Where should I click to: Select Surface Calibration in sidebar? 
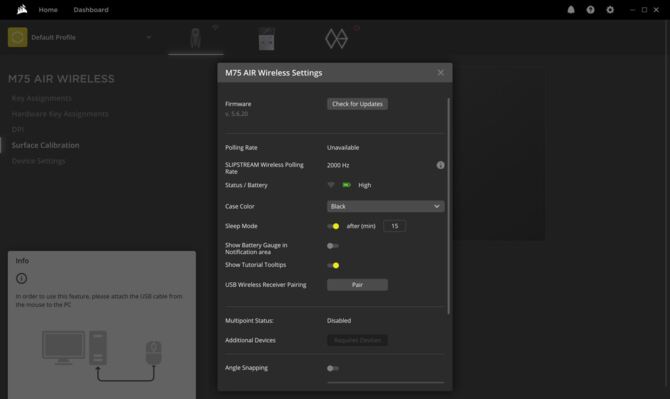(45, 145)
